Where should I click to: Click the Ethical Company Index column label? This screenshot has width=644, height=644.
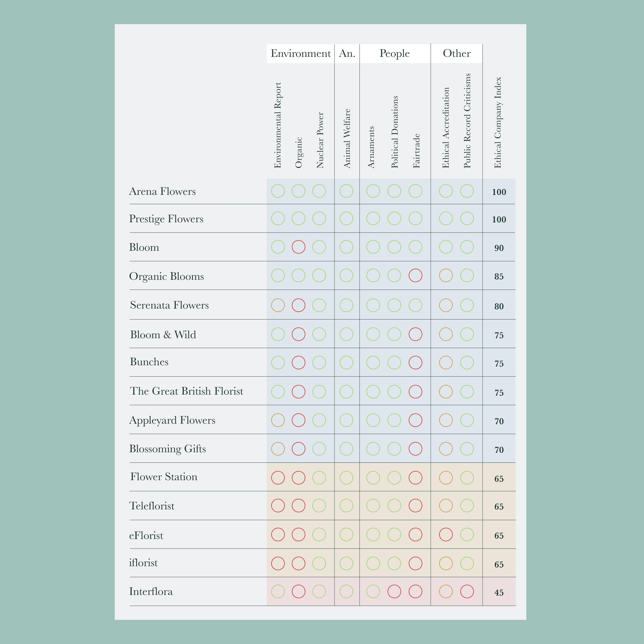click(x=498, y=122)
